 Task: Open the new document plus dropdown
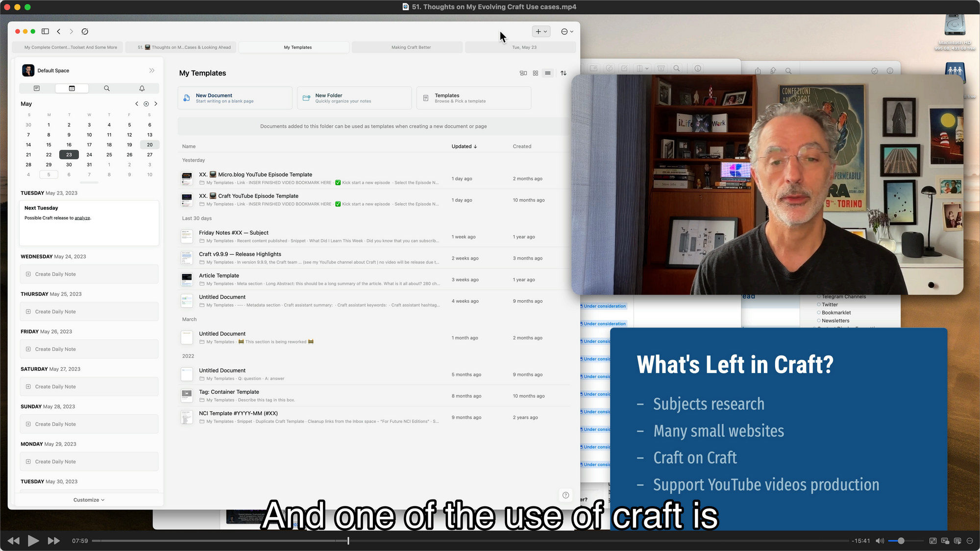(541, 31)
